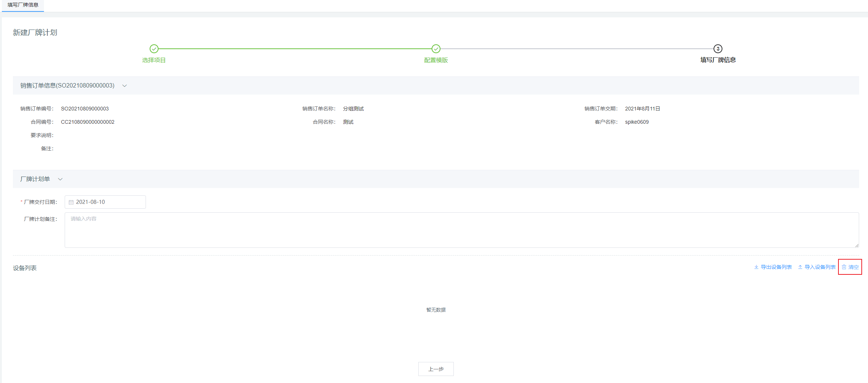Click the 配置模版 step checkmark icon
868x383 pixels.
(436, 49)
